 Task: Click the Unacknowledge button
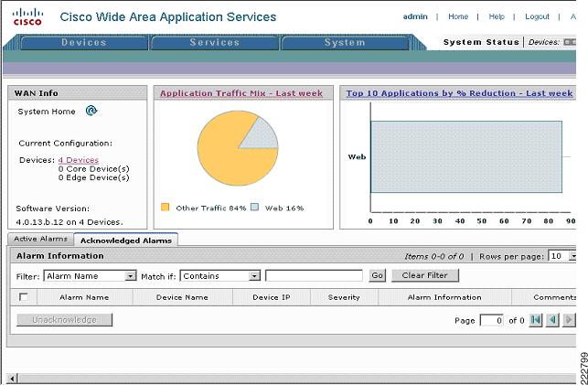pos(65,320)
